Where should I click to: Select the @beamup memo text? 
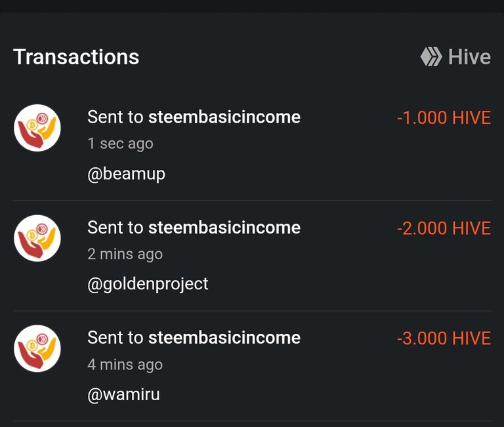point(126,174)
